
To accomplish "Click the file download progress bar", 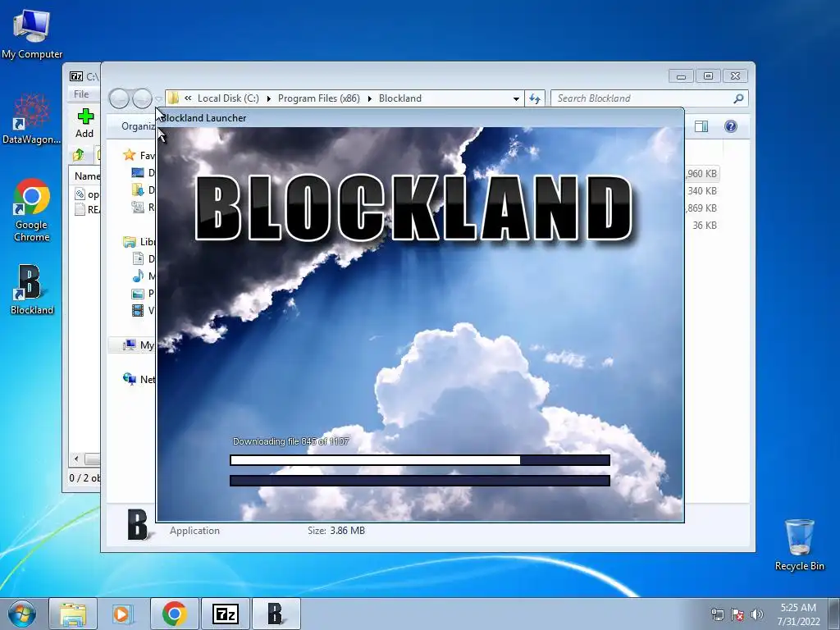I will 420,460.
